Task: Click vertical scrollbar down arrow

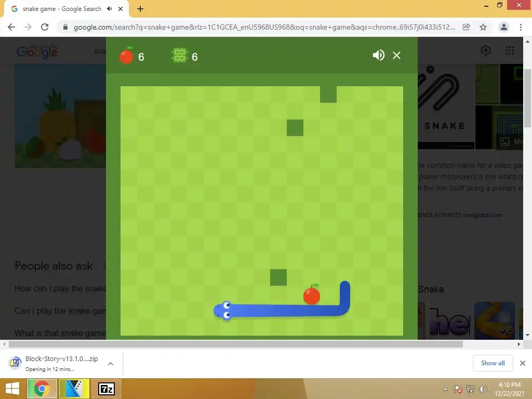Action: 527,335
